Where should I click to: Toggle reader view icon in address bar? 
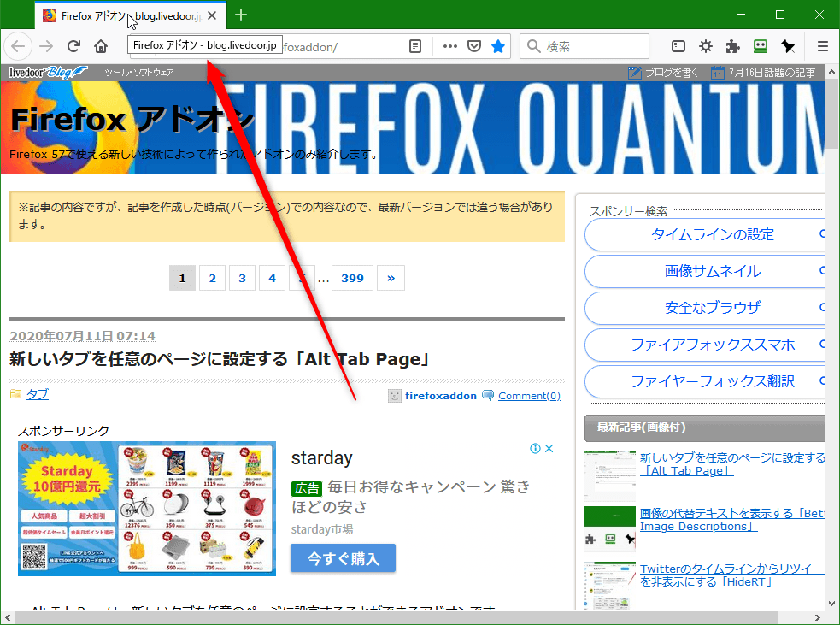tap(414, 46)
